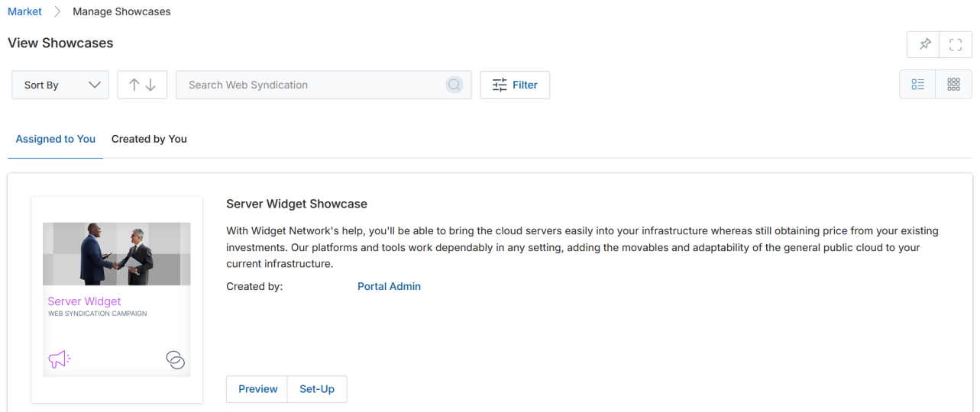The width and height of the screenshot is (980, 412).
Task: Click the View Showcases heading
Action: 60,43
